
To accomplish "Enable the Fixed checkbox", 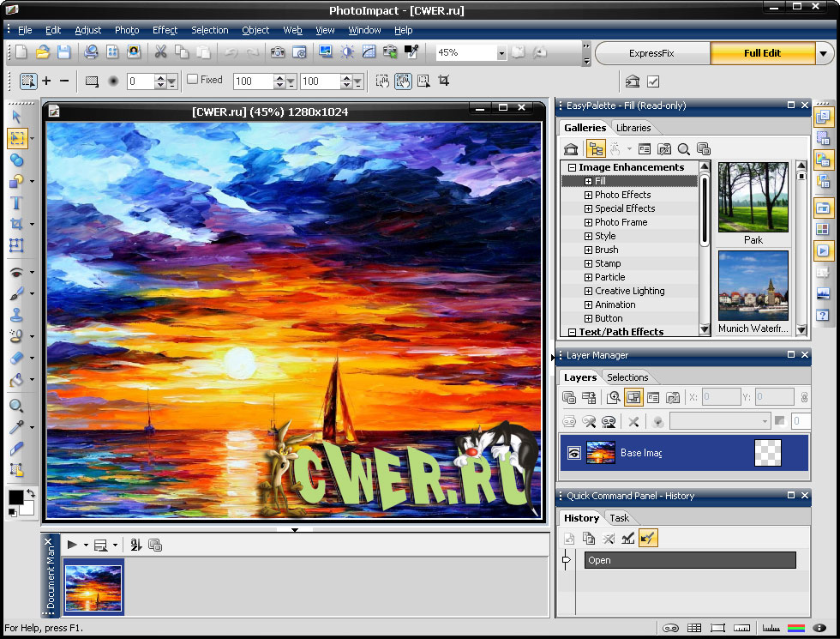I will point(193,80).
